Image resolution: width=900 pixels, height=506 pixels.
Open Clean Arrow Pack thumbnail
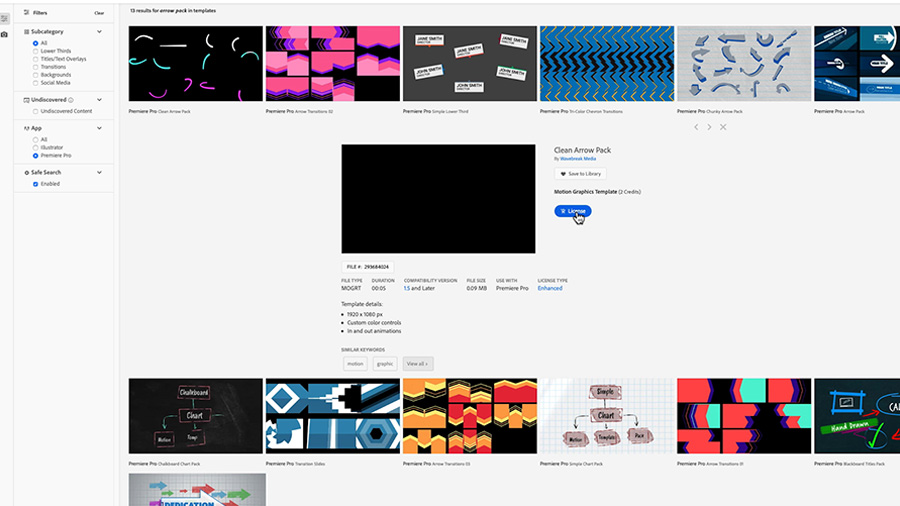coord(196,64)
